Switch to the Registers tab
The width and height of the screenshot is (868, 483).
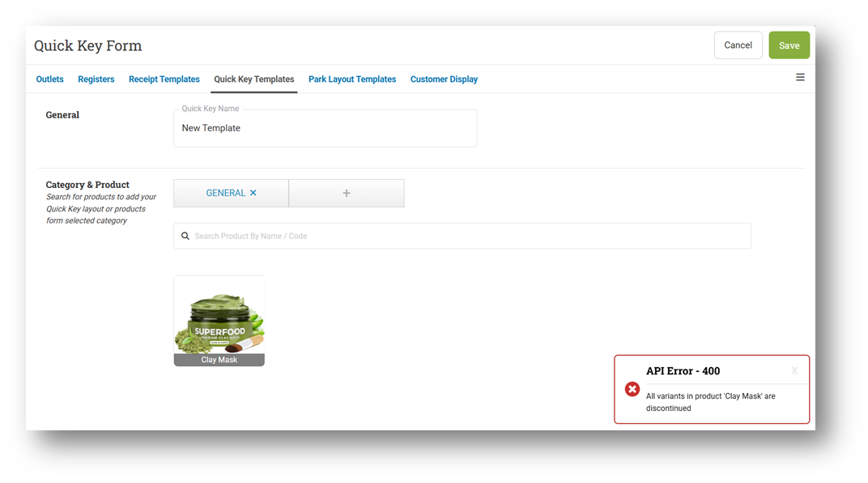pos(96,79)
